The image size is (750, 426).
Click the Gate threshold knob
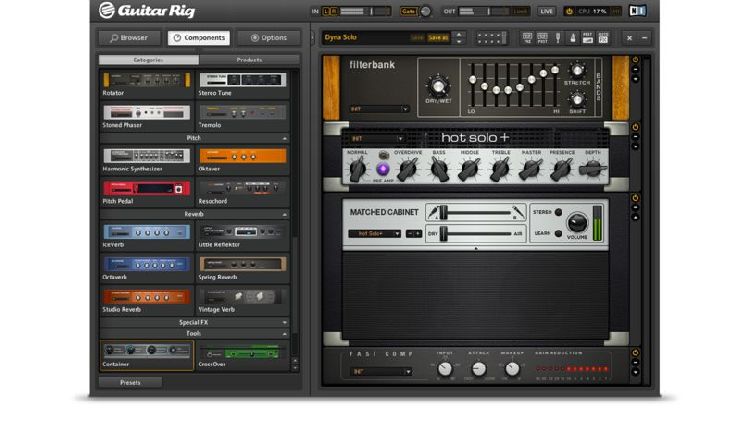(425, 11)
